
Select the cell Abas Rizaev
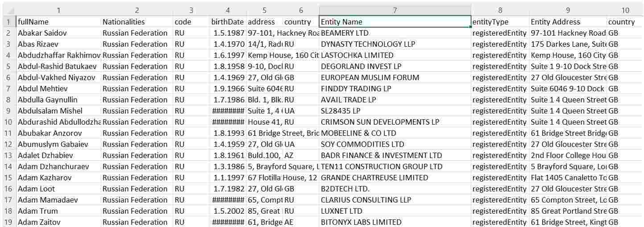pos(58,44)
